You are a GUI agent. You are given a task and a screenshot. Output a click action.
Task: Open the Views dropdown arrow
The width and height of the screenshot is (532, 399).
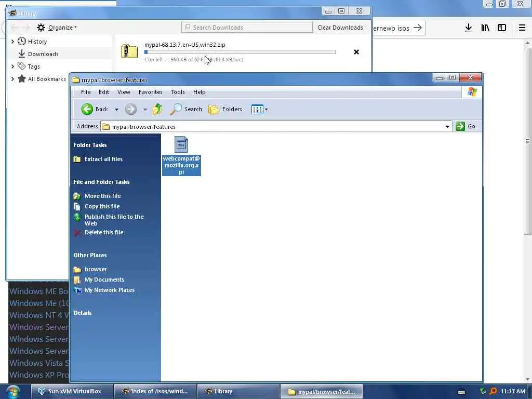[267, 109]
